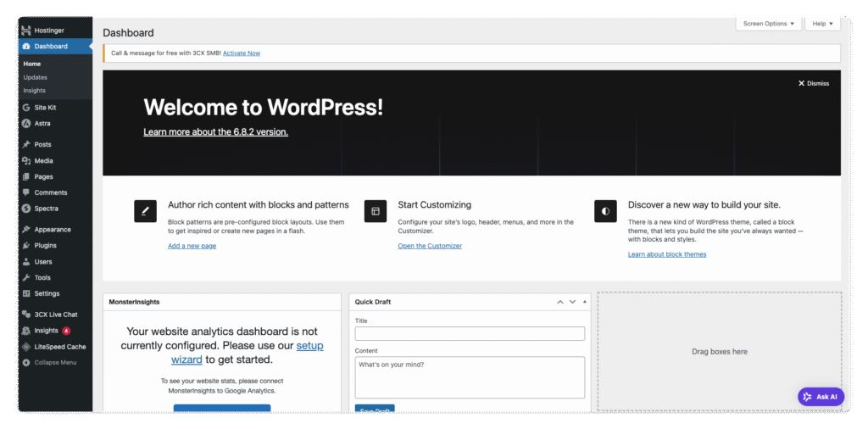Click the Pages icon in sidebar

(26, 177)
